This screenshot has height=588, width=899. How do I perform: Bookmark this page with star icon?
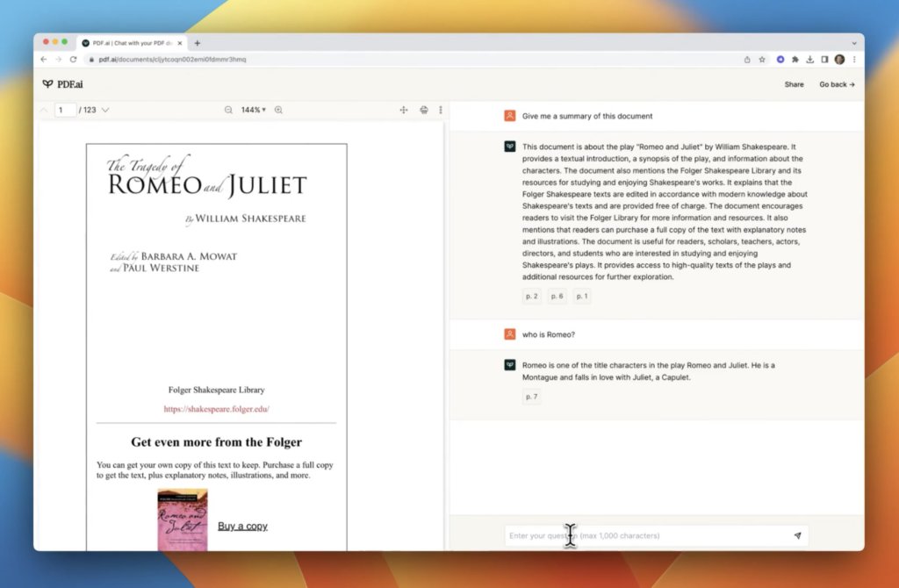[x=762, y=59]
